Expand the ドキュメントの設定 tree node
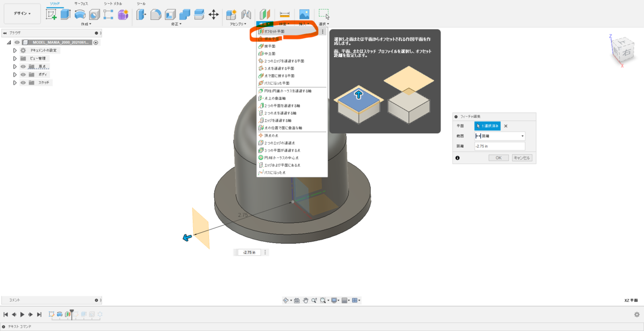The image size is (644, 331). click(x=15, y=51)
